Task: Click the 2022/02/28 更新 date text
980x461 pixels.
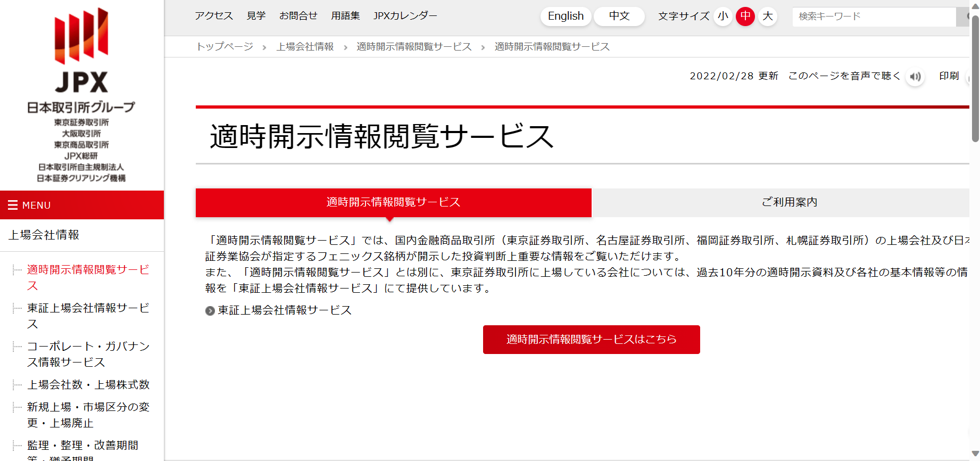Action: click(x=734, y=76)
